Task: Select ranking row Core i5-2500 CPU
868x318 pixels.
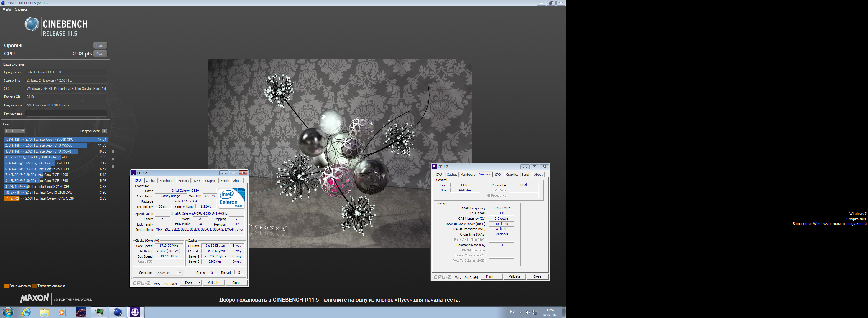Action: click(56, 169)
